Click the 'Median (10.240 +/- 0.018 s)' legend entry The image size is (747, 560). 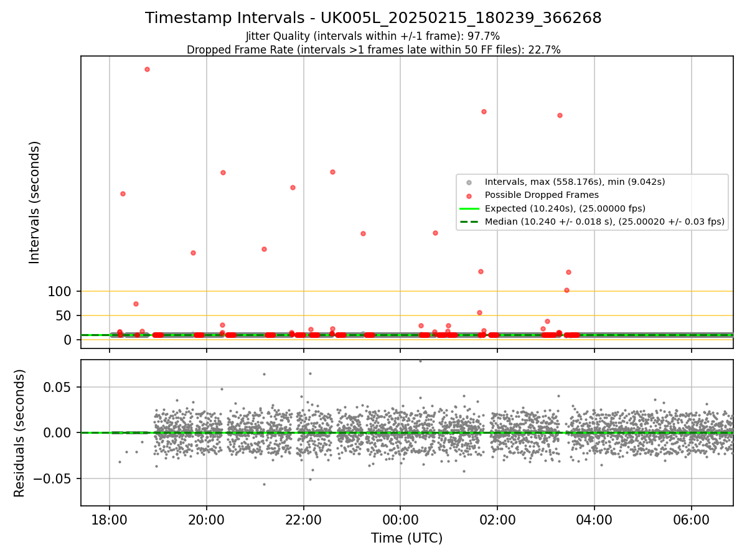[x=604, y=222]
